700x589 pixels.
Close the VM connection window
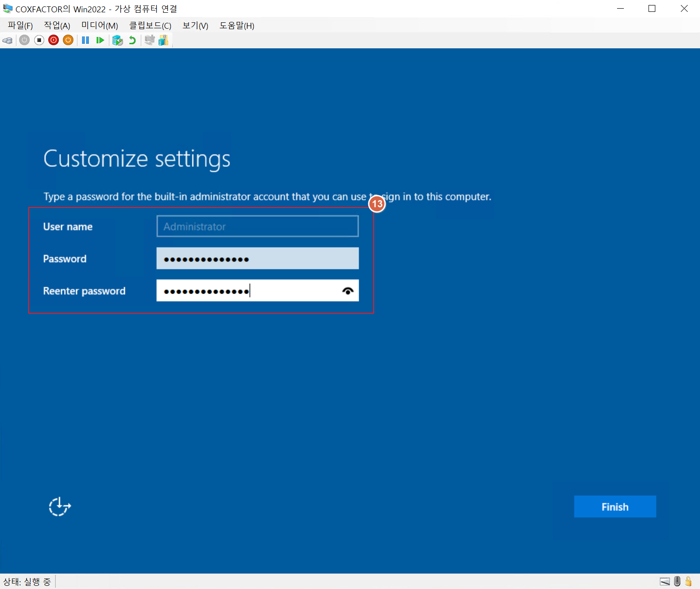pyautogui.click(x=684, y=9)
